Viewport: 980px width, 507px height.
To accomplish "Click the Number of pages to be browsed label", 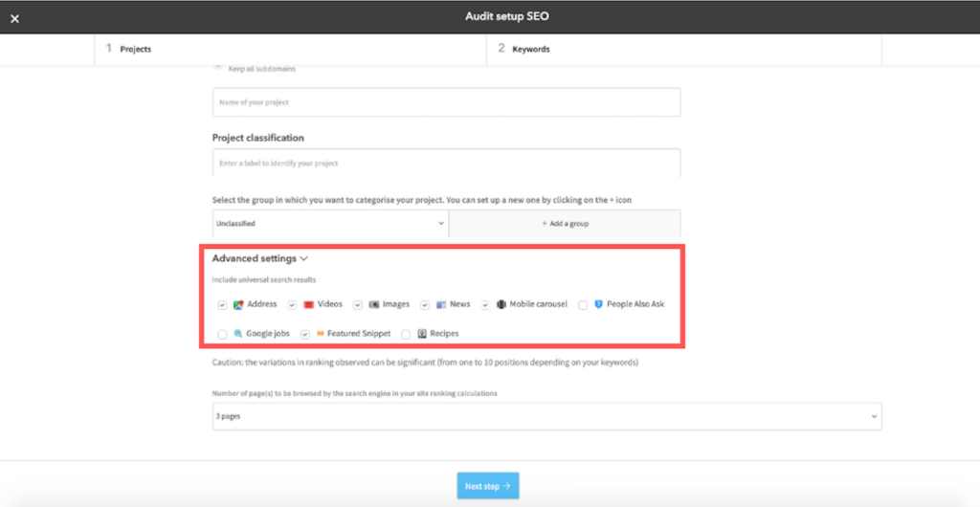I will tap(354, 393).
